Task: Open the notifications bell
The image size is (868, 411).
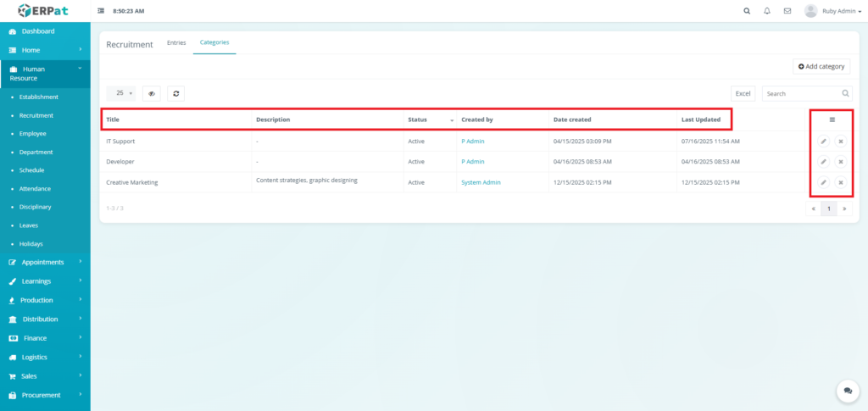Action: click(767, 11)
